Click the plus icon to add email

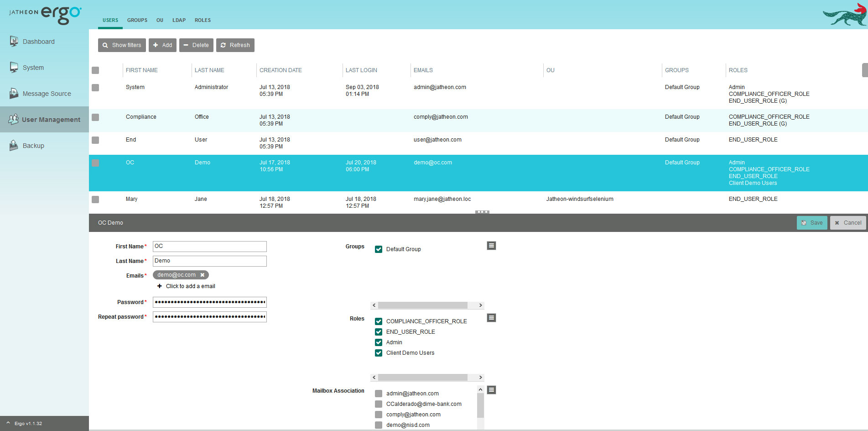tap(160, 286)
